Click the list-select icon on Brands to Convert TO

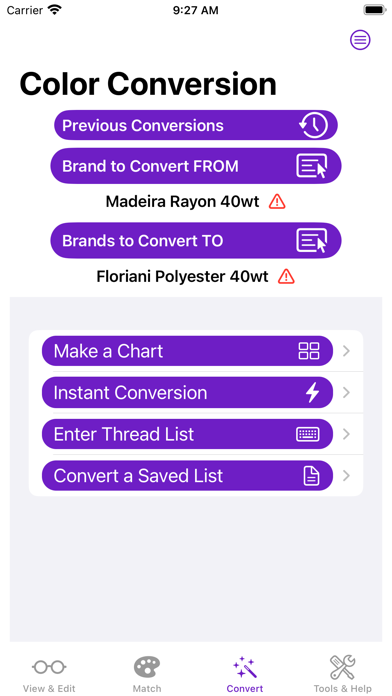pyautogui.click(x=312, y=241)
